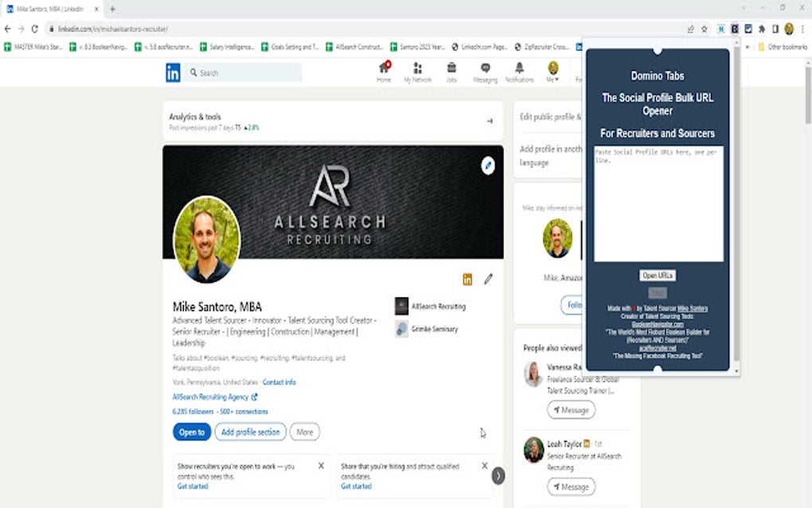Open the Contact info link
This screenshot has width=812, height=508.
point(279,382)
